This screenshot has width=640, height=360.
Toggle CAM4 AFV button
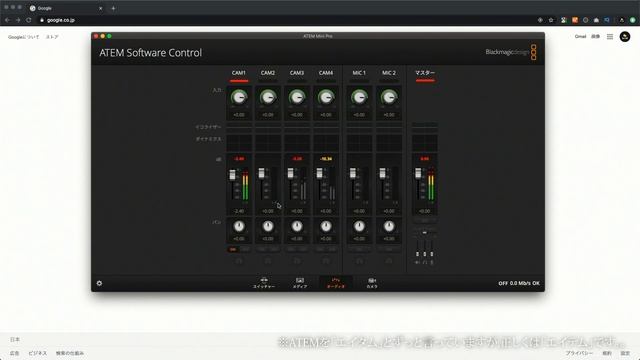pos(332,249)
